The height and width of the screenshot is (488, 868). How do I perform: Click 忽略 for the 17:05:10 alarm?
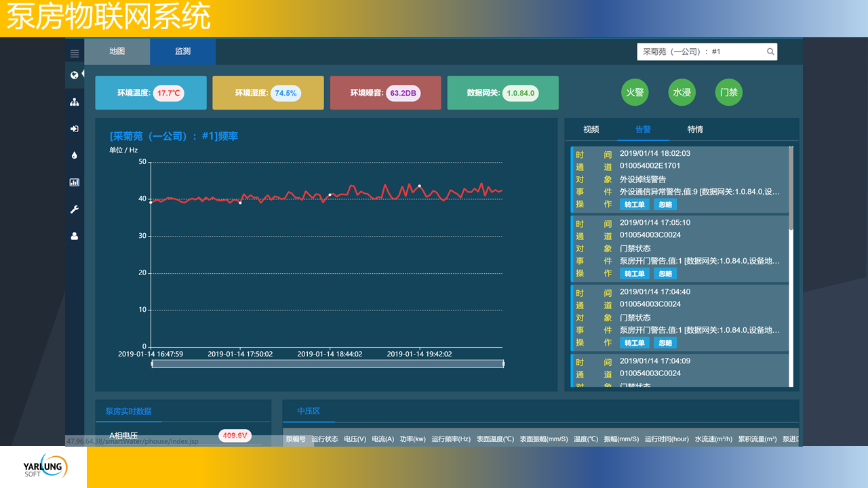(x=665, y=274)
